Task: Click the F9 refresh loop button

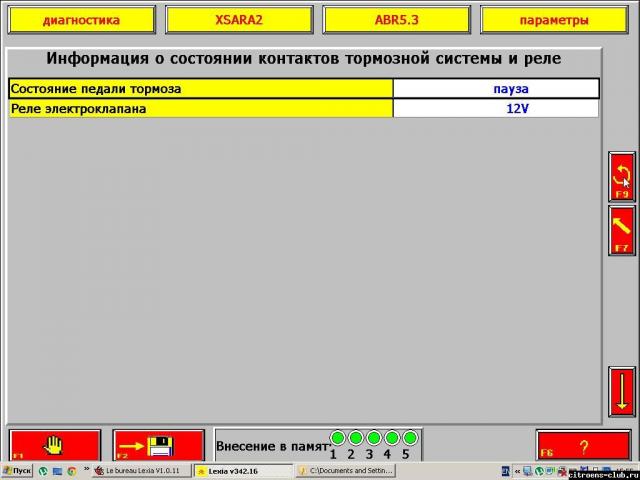Action: pyautogui.click(x=621, y=178)
